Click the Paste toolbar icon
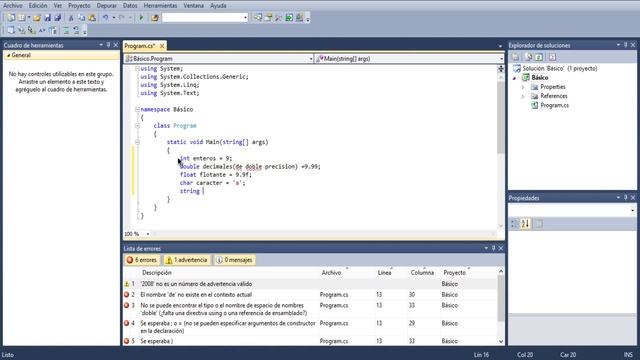Screen dimensions: 640x360 pyautogui.click(x=92, y=18)
